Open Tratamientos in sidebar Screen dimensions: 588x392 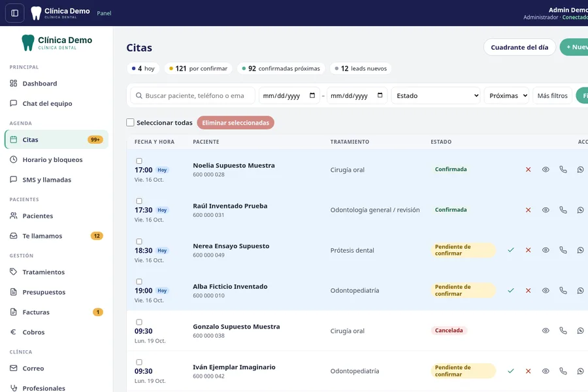click(56, 272)
